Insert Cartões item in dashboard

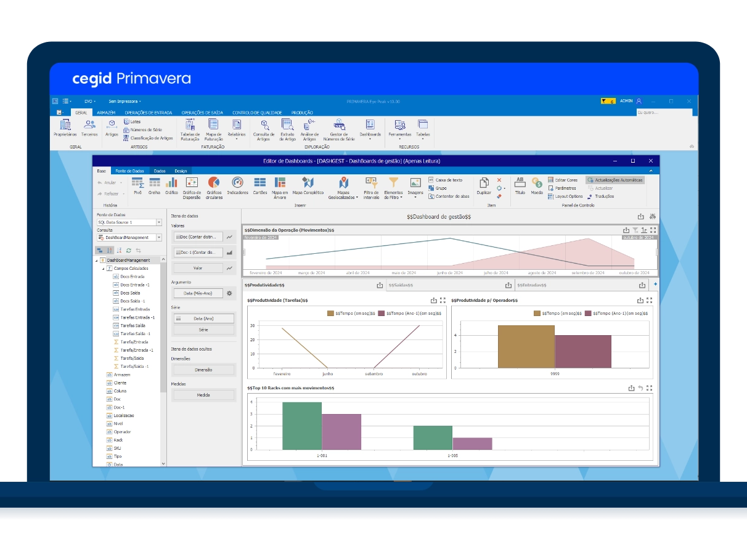tap(260, 185)
